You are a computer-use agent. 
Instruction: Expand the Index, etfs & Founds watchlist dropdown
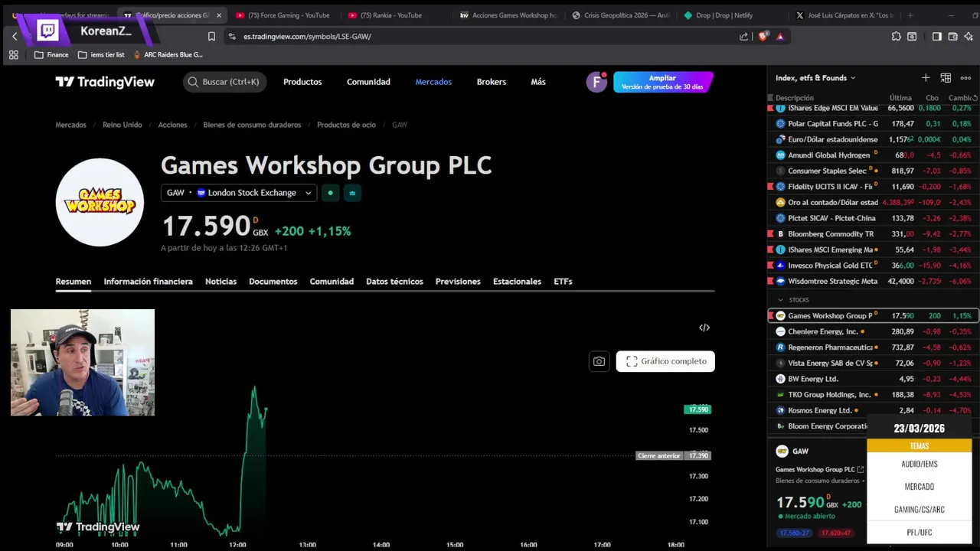[x=815, y=78]
